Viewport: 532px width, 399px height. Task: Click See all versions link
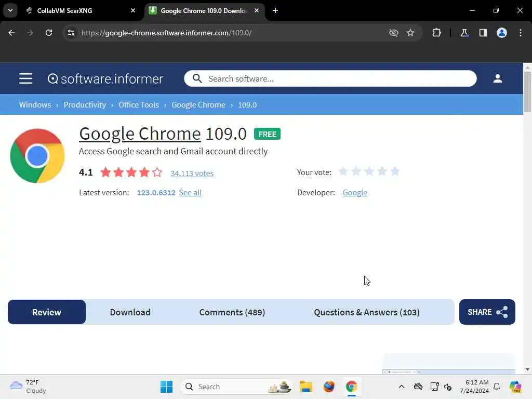click(190, 192)
